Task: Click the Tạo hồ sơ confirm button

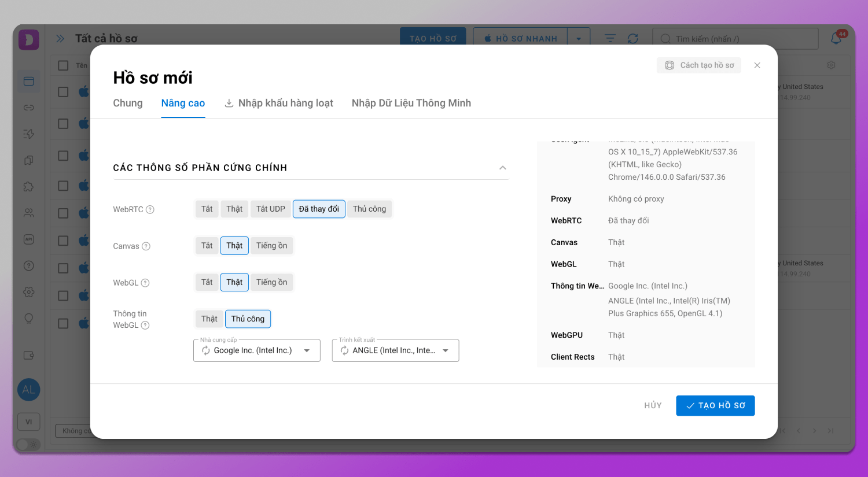Action: point(715,405)
